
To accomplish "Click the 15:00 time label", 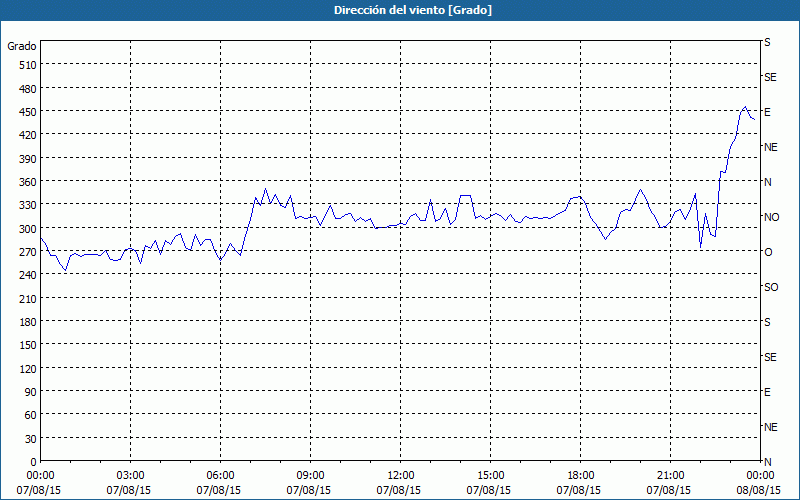I will click(490, 476).
